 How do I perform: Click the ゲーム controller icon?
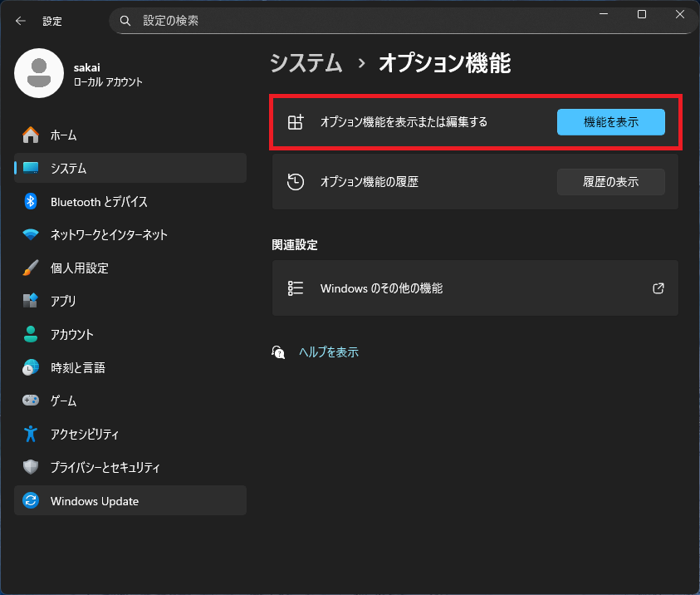(31, 401)
